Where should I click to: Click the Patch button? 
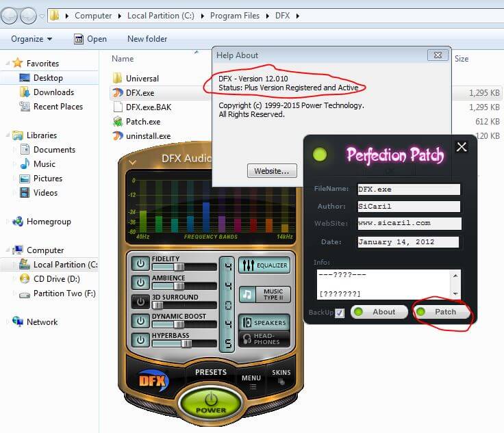click(441, 312)
